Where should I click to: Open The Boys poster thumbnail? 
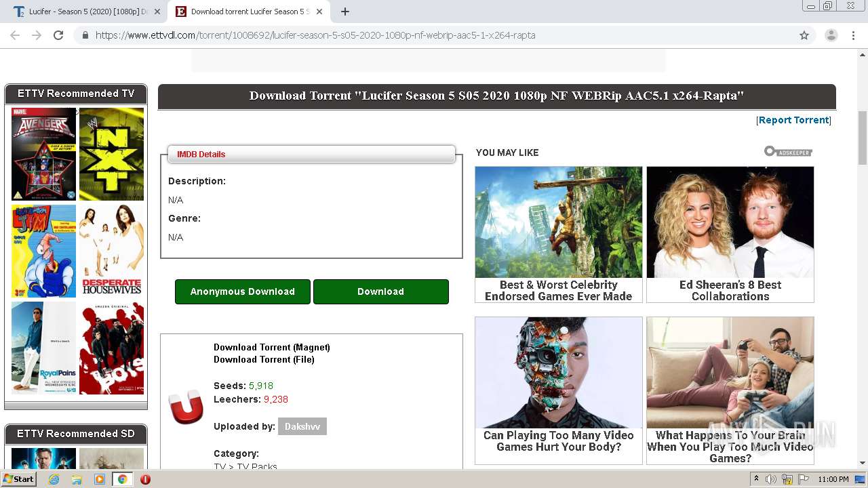coord(111,348)
